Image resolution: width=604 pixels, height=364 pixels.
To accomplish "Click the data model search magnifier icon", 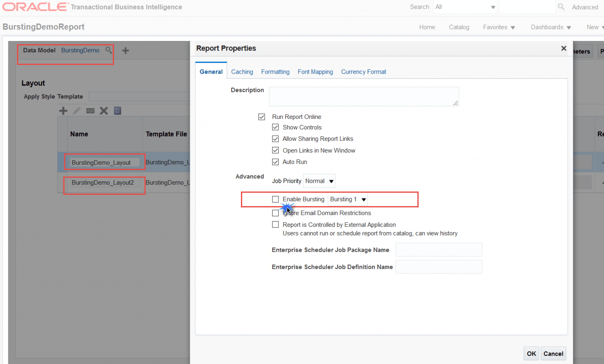I will pos(108,50).
